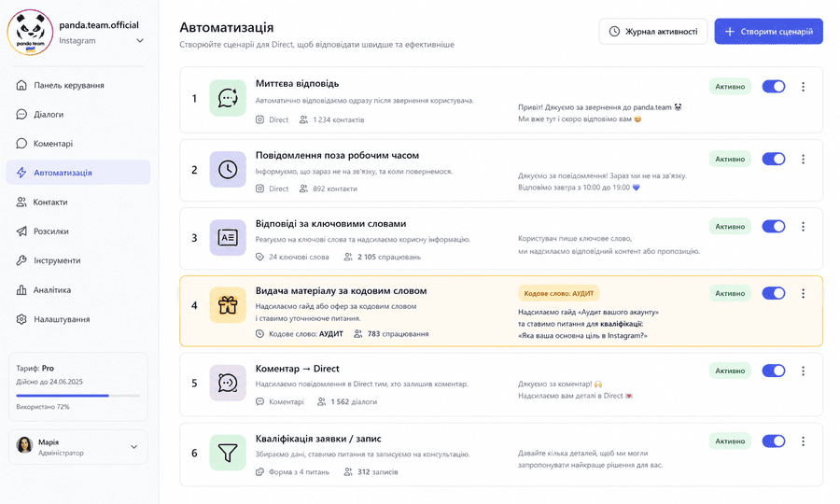Expand the Марія user profile menu

(133, 447)
